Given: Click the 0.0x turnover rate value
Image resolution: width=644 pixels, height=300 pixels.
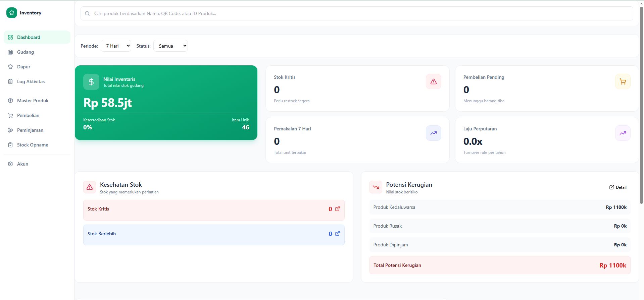Looking at the screenshot, I should point(473,141).
